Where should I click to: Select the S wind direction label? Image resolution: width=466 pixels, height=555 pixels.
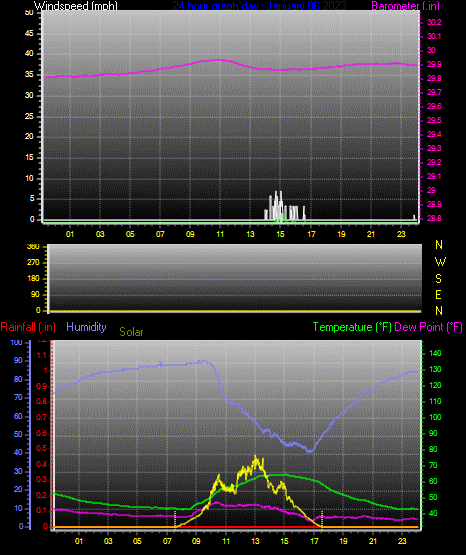pyautogui.click(x=438, y=279)
